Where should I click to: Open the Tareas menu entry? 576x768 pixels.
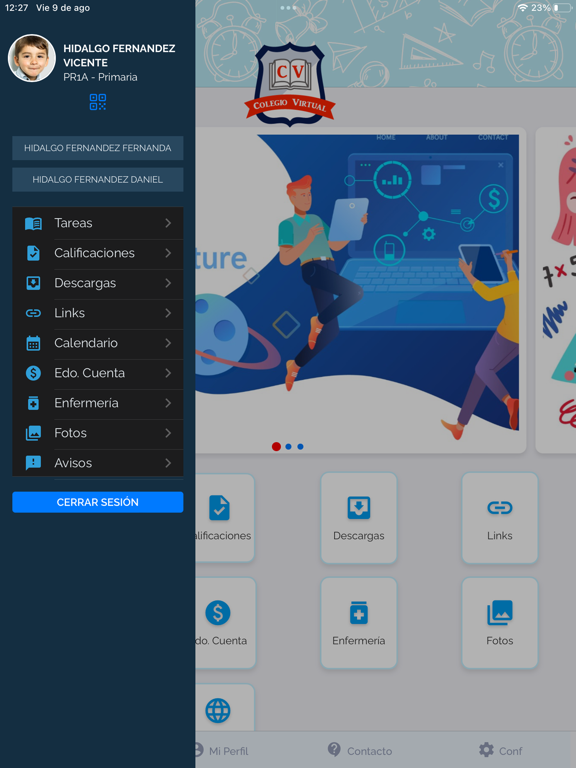point(98,223)
